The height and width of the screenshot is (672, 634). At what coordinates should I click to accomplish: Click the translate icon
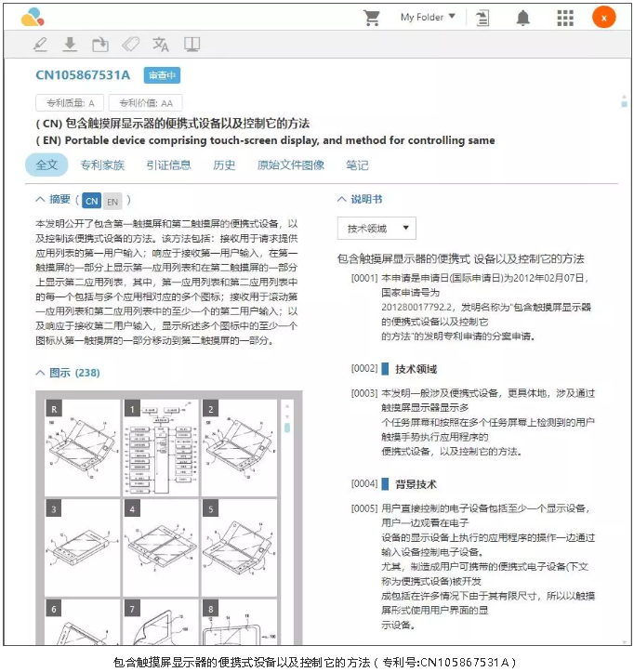coord(161,45)
